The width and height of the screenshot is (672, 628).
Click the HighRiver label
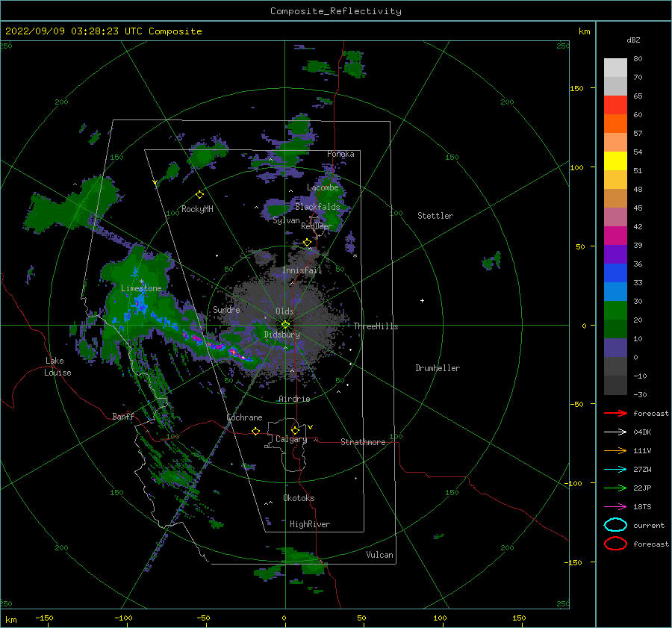(310, 524)
